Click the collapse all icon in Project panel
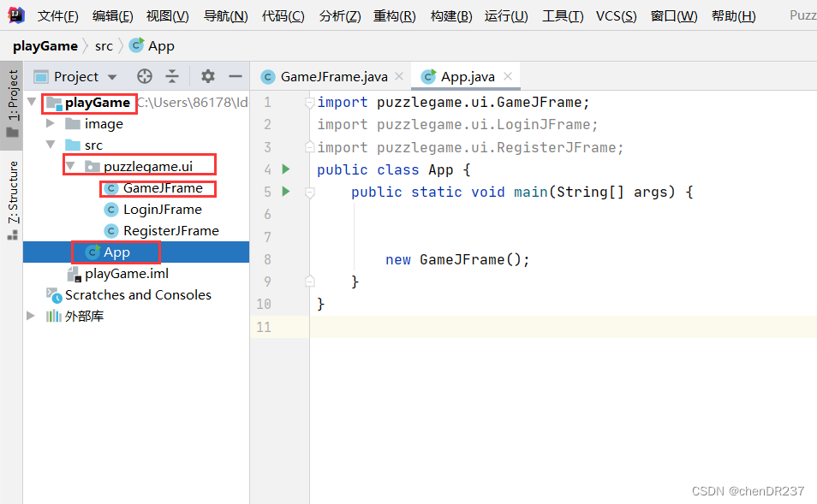This screenshot has height=504, width=817. tap(172, 76)
